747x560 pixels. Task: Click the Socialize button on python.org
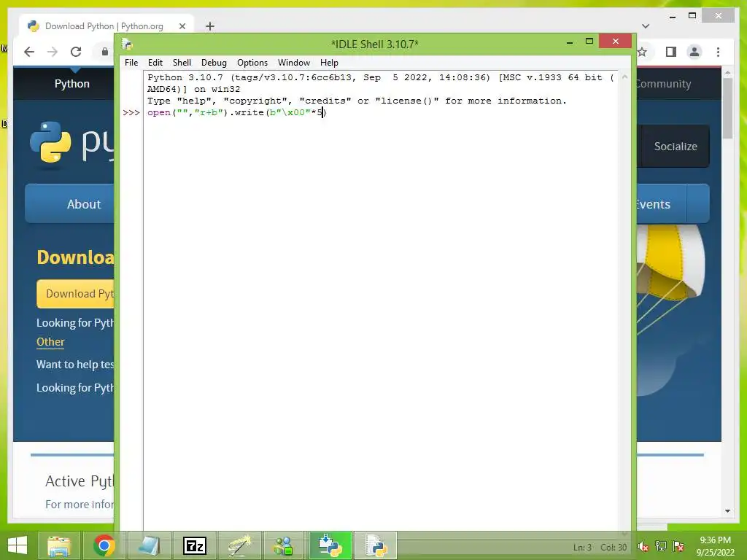tap(676, 147)
